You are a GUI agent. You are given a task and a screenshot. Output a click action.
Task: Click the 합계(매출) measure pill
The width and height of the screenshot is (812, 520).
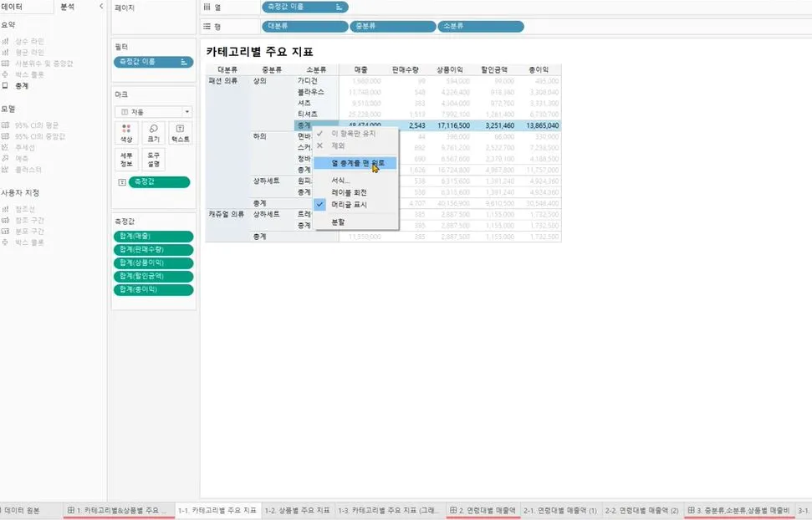pyautogui.click(x=153, y=237)
